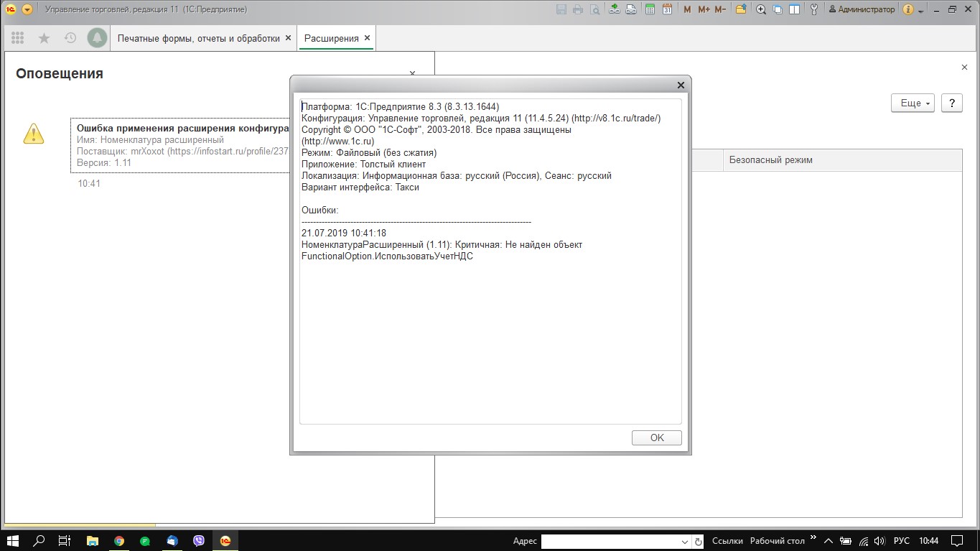Image resolution: width=980 pixels, height=551 pixels.
Task: Expand the Адрес field dropdown arrow
Action: (684, 542)
